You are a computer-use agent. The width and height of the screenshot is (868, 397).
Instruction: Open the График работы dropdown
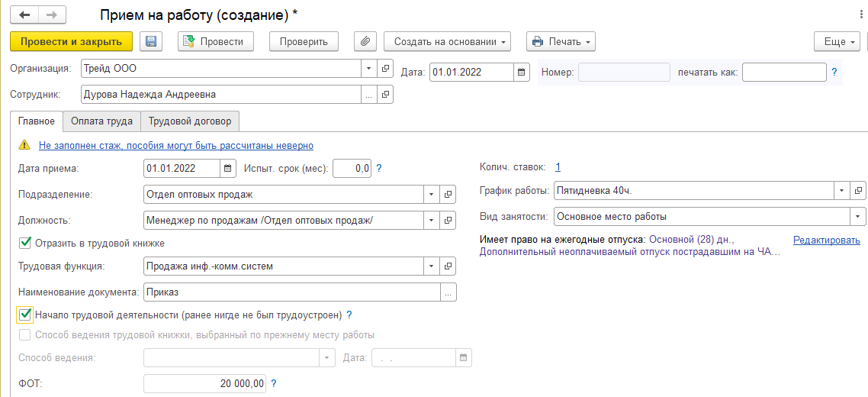coord(842,190)
